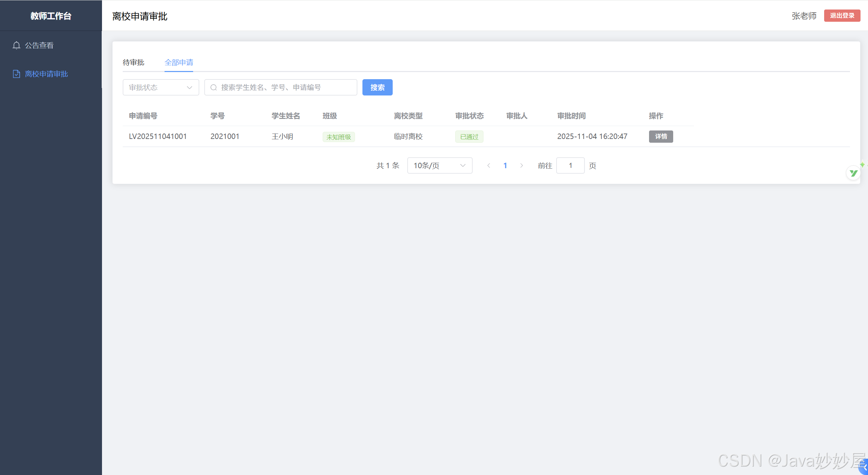Open 离校申请审批 sidebar menu item
The width and height of the screenshot is (868, 475).
[x=51, y=74]
